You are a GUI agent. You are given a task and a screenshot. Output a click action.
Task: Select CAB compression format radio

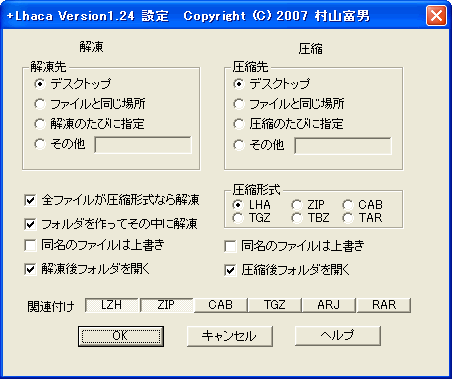348,205
